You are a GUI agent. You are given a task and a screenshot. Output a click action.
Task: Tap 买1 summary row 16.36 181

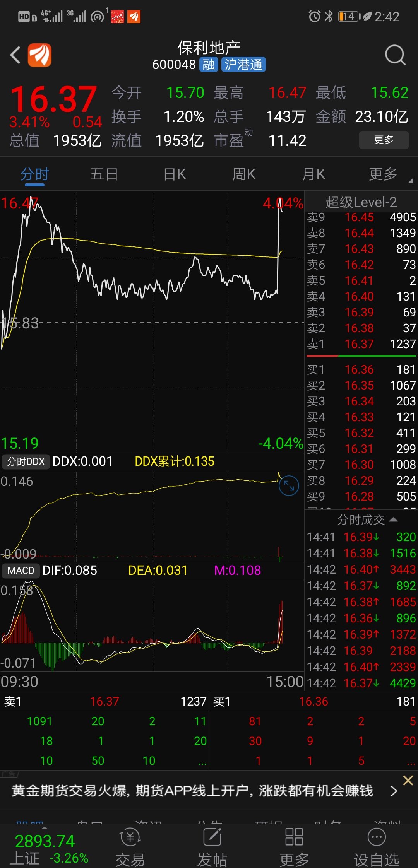[x=313, y=701]
